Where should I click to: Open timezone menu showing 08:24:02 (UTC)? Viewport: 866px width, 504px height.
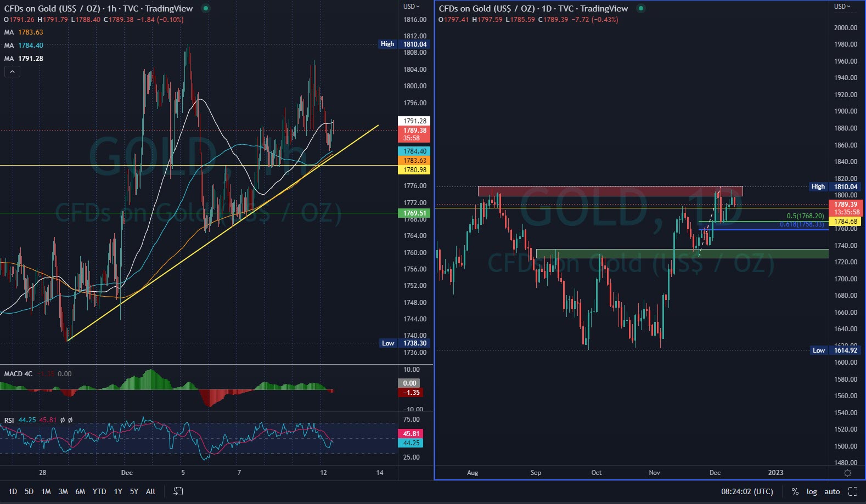tap(747, 491)
